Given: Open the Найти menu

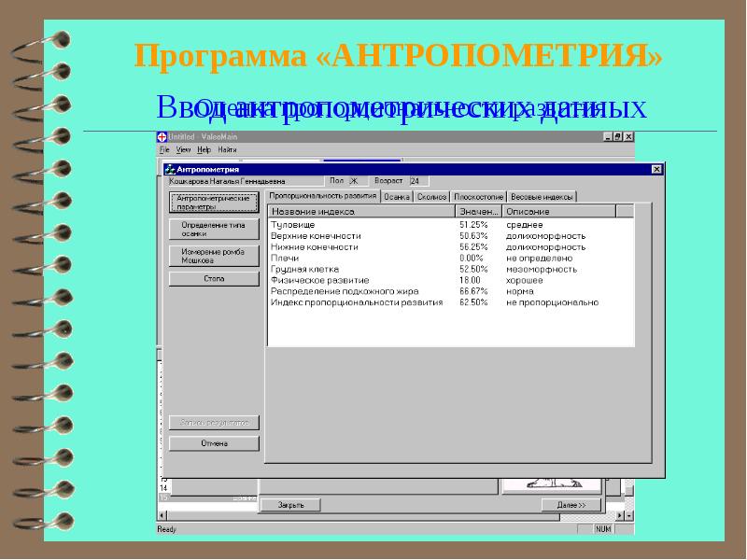Looking at the screenshot, I should (227, 149).
